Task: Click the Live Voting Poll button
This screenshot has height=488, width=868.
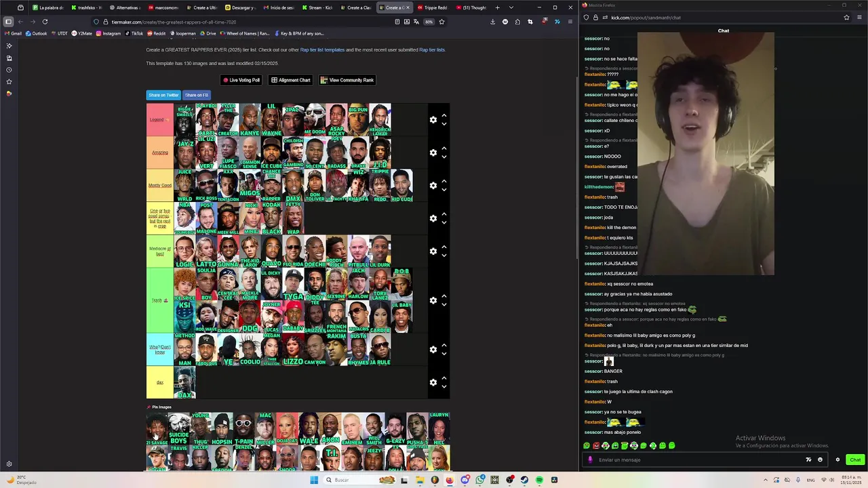Action: tap(242, 80)
